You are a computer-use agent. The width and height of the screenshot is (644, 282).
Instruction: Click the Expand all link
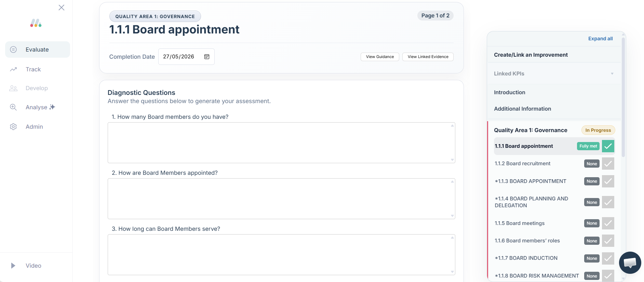[x=600, y=39]
